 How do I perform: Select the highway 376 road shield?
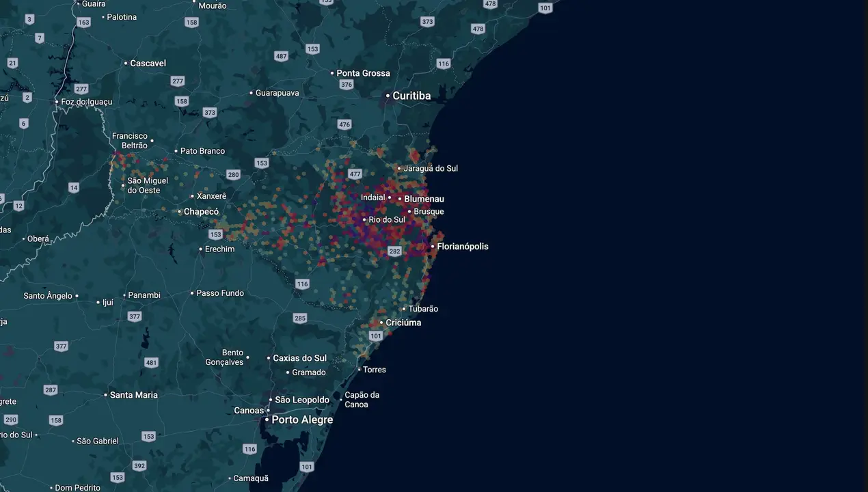click(347, 85)
